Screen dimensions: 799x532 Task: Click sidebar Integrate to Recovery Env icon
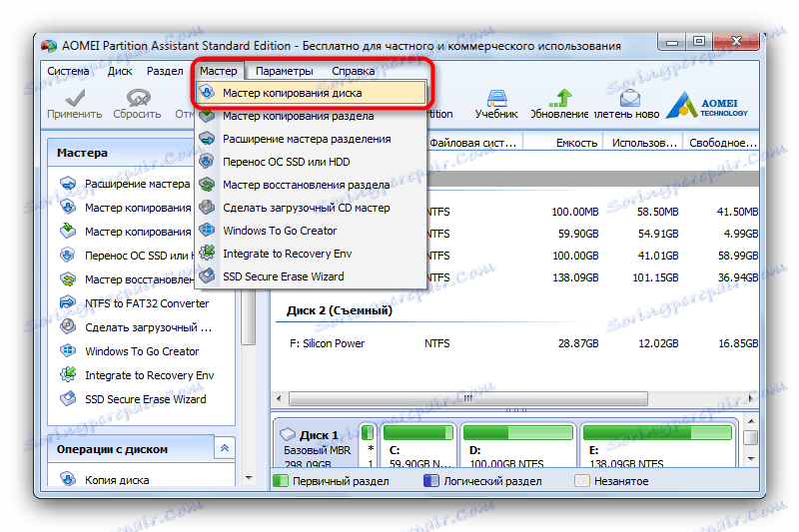(68, 374)
